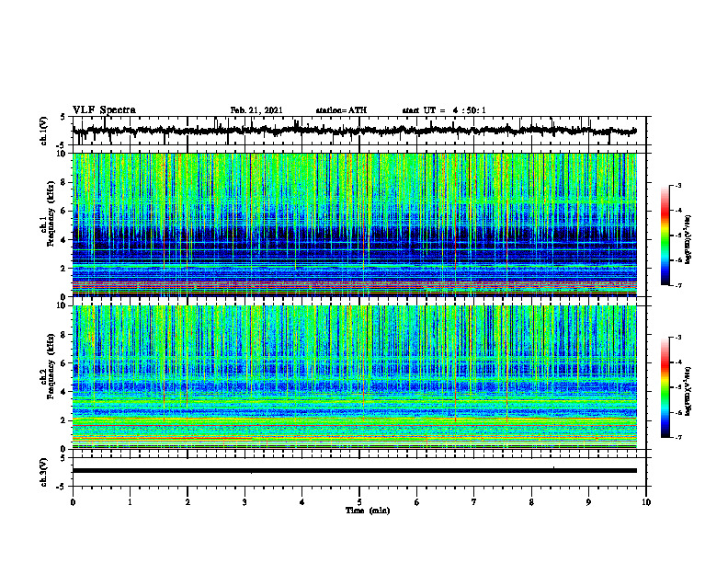Click the ch.1 color bar log(PSD) unit label
728x563 pixels.
click(688, 240)
